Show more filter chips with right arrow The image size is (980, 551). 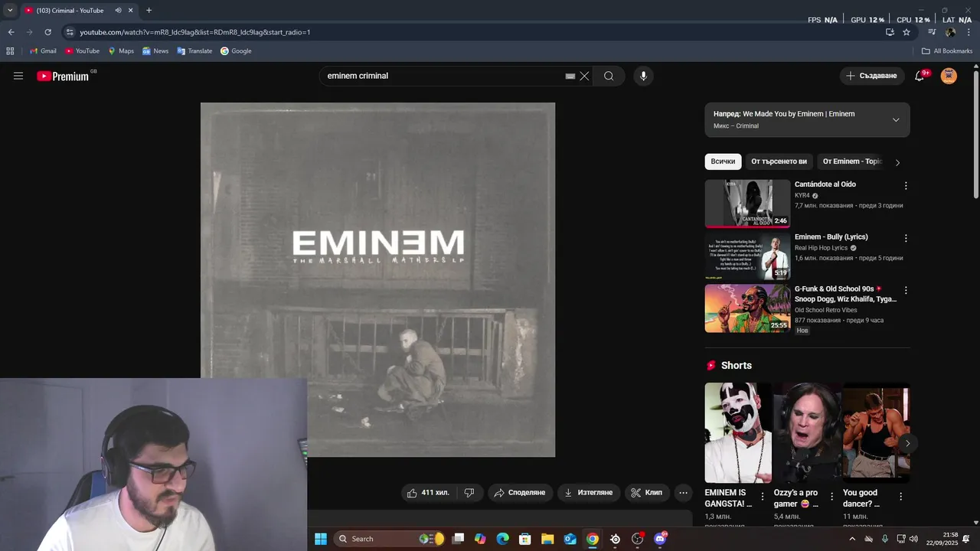click(897, 162)
